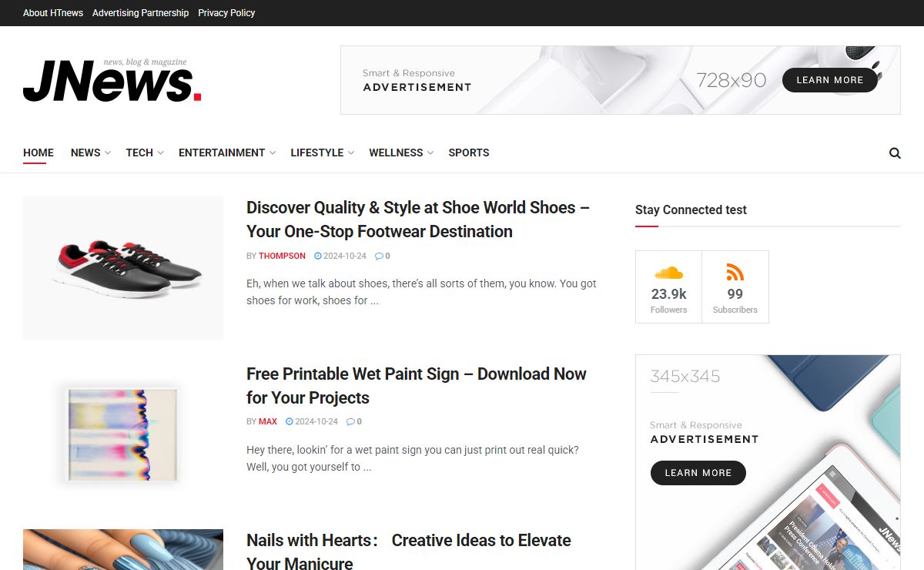View author THOMPSON's posts
Screen dimensions: 924x570
point(282,256)
